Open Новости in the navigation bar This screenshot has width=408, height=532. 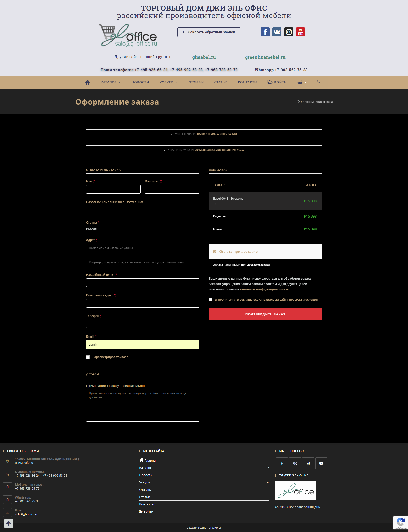(140, 82)
